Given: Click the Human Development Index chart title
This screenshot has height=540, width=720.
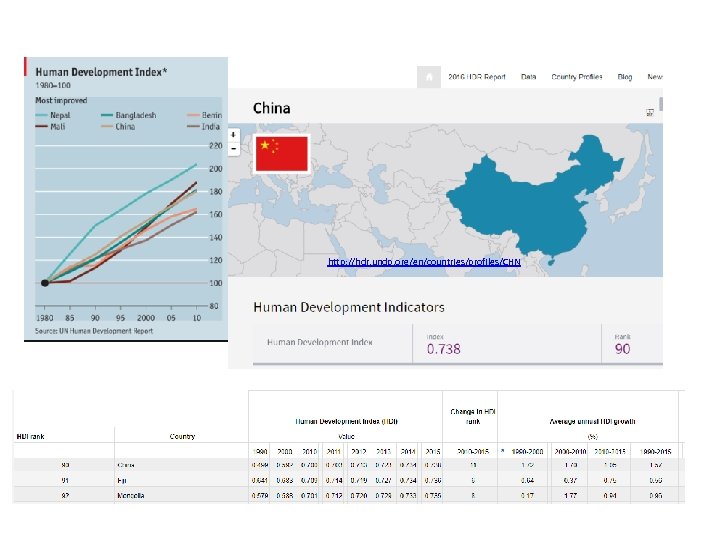Looking at the screenshot, I should [x=101, y=72].
